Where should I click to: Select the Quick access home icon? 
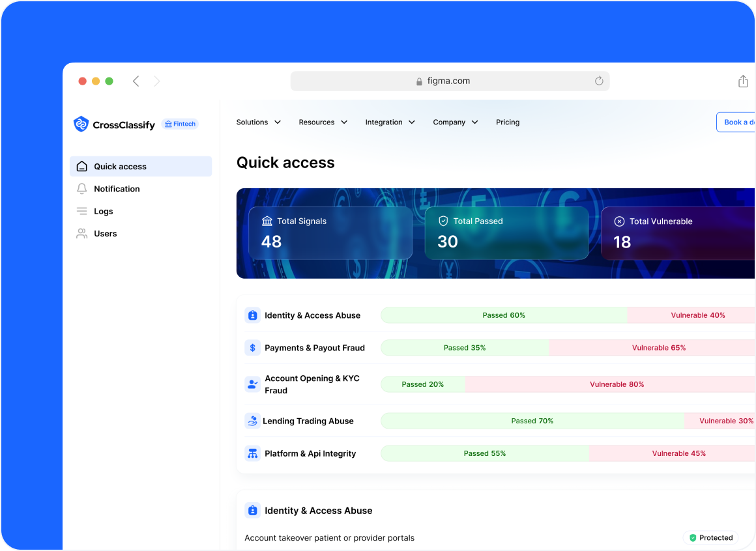[x=82, y=166]
